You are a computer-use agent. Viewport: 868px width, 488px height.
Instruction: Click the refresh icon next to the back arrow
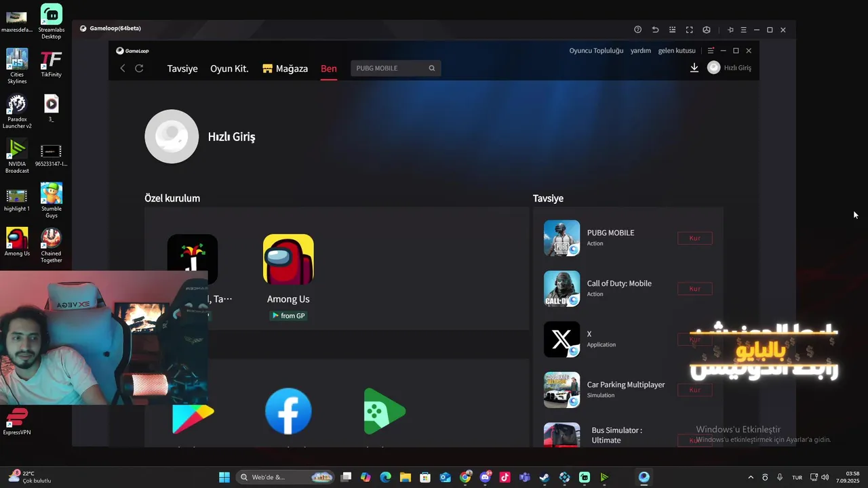[x=139, y=68]
